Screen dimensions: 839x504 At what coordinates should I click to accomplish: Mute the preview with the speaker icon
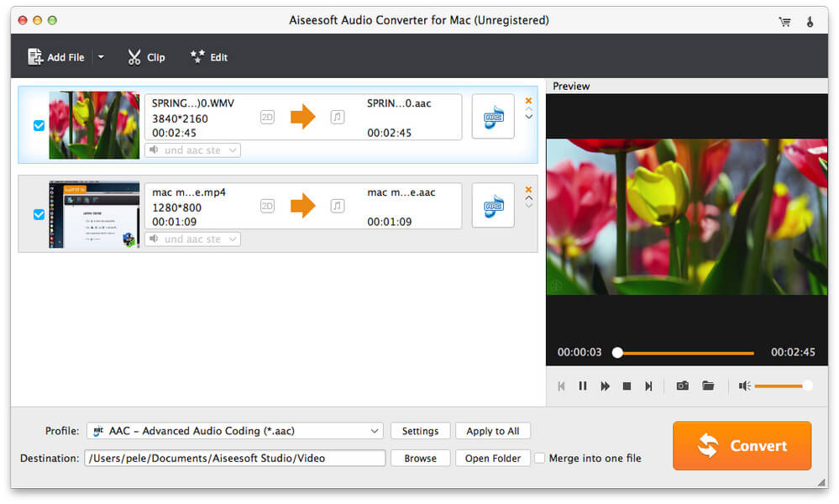(x=744, y=386)
